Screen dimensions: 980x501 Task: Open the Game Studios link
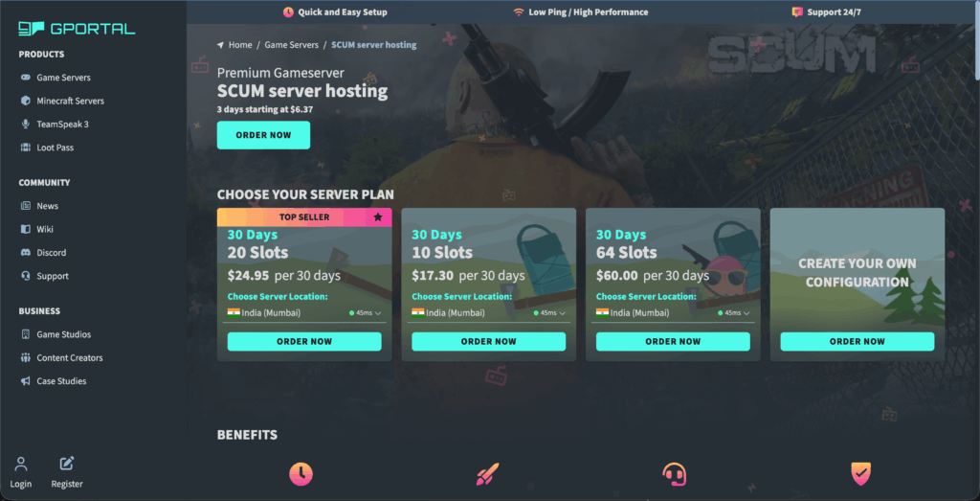pos(64,334)
